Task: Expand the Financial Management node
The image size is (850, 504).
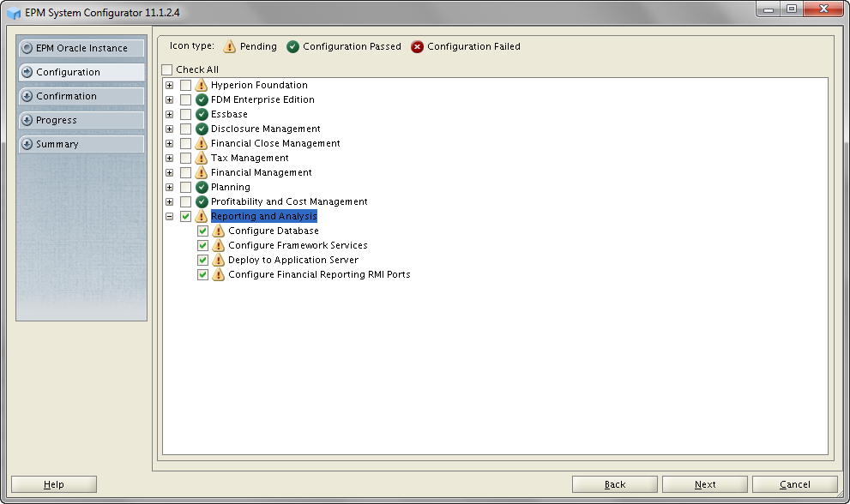Action: point(170,172)
